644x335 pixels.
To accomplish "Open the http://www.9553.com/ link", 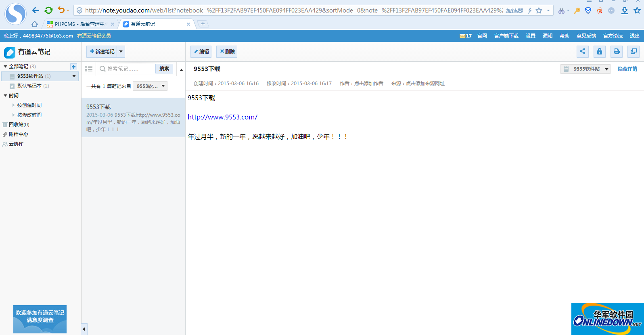I will click(x=222, y=117).
